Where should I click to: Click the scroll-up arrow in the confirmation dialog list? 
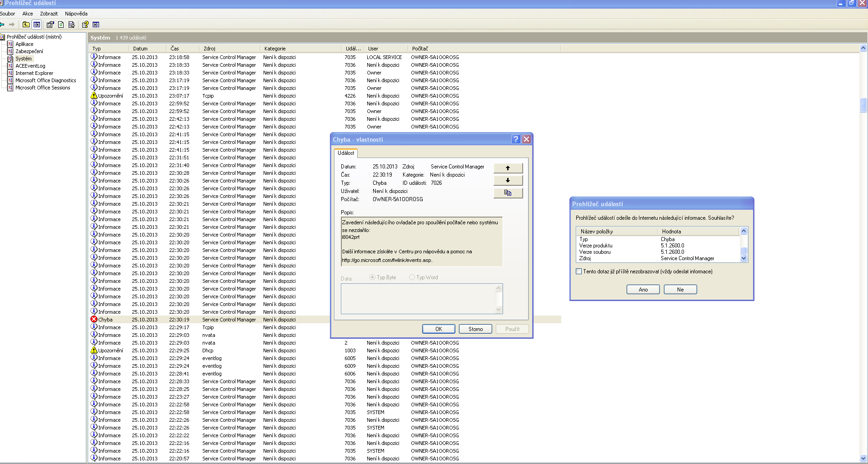744,231
